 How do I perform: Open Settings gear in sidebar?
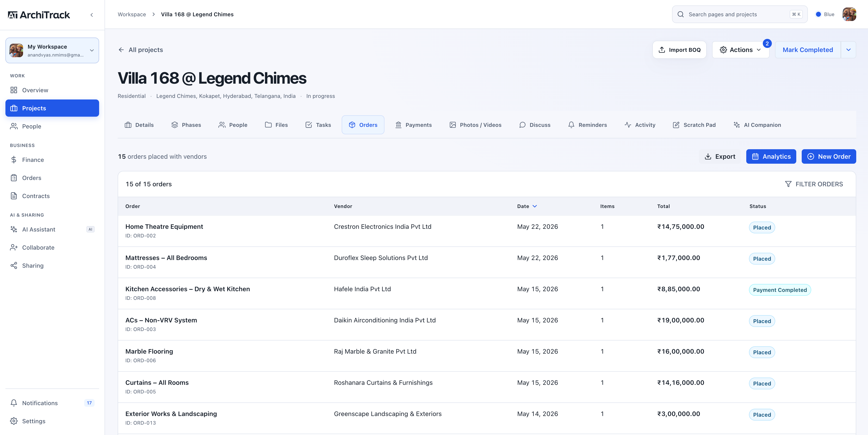[x=14, y=421]
